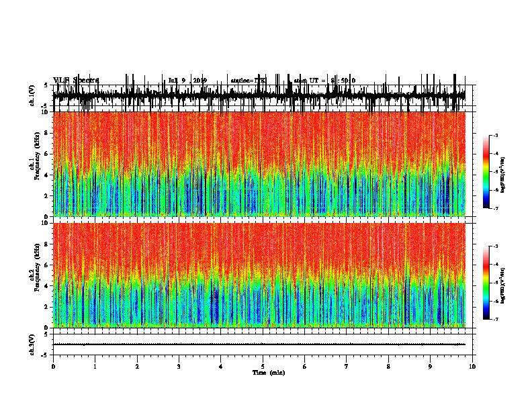Click the ch.1 voltage waveform trace
The image size is (532, 411).
(x=259, y=95)
